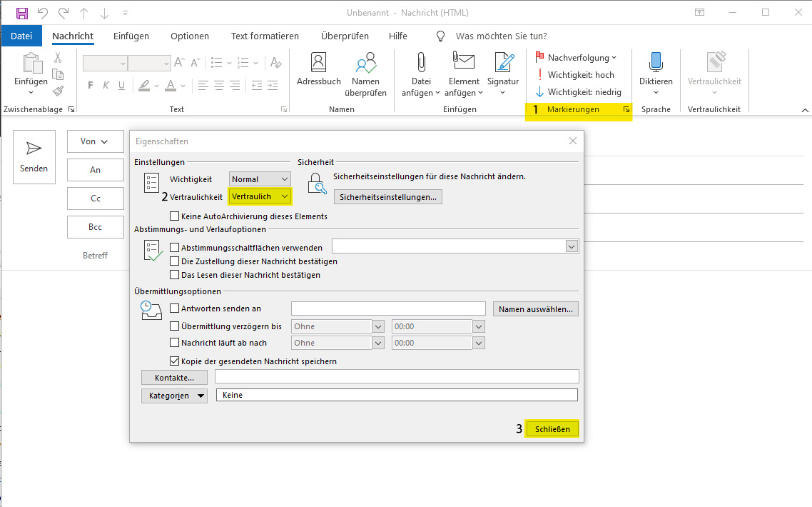Align text left
812x507 pixels.
pyautogui.click(x=203, y=86)
